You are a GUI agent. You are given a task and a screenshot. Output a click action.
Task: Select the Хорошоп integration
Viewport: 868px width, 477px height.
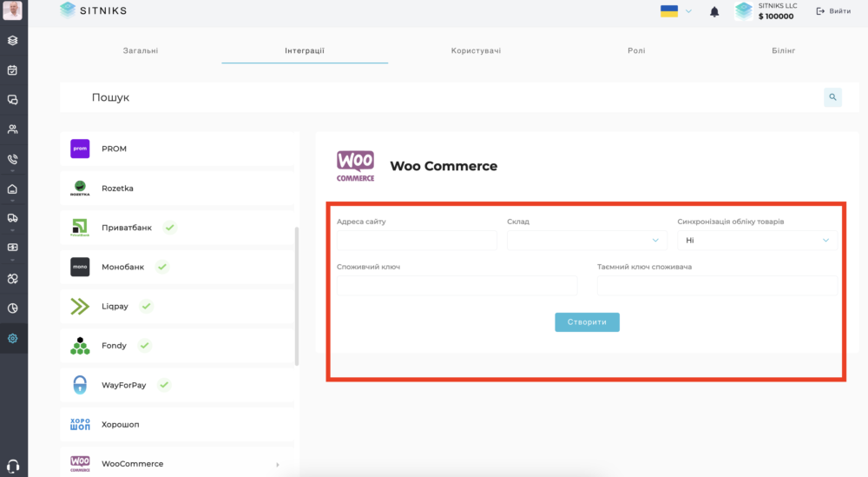click(x=177, y=424)
